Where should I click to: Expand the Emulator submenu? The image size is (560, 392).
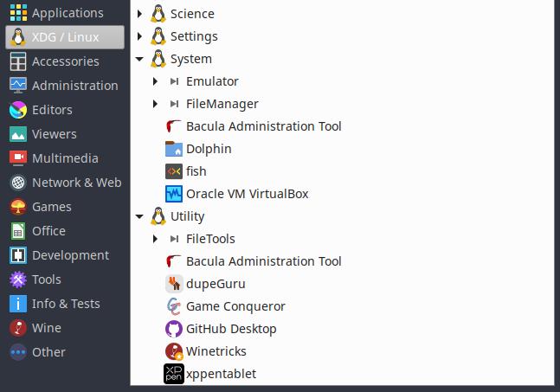[155, 81]
